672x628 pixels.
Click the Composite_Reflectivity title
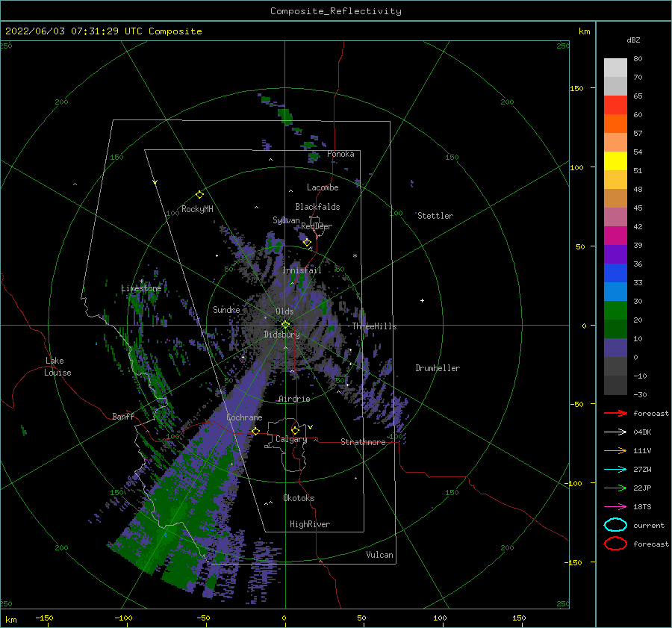(x=335, y=11)
